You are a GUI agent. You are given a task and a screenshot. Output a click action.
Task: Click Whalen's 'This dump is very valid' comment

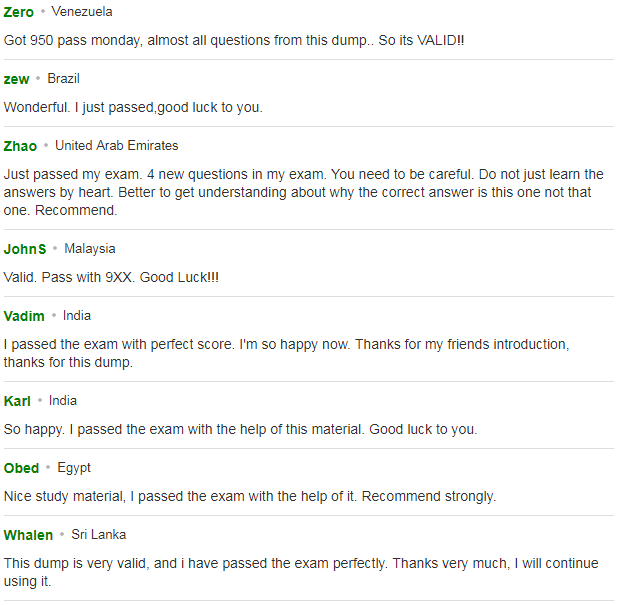click(x=301, y=572)
